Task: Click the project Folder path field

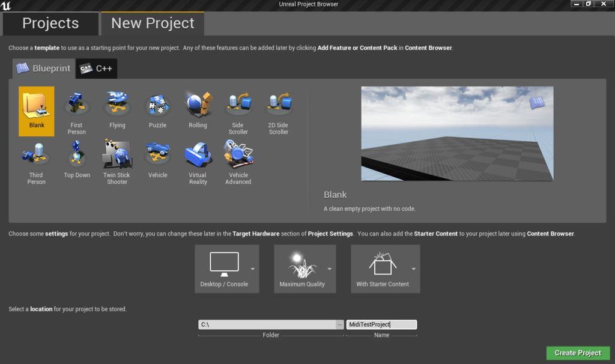Action: (267, 324)
